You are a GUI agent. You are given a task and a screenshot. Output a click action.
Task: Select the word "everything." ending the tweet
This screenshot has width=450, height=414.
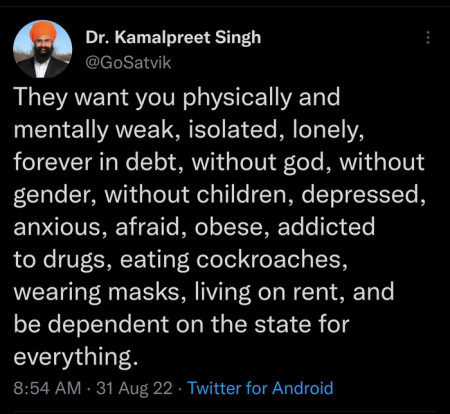click(76, 357)
